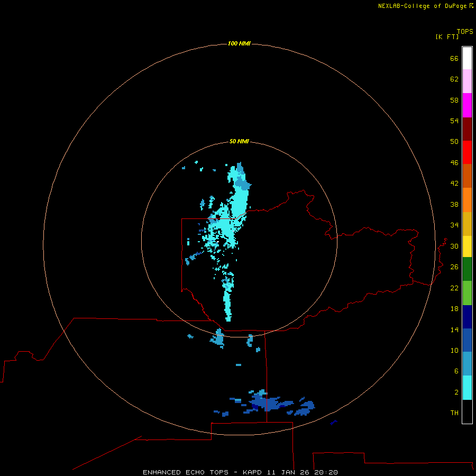Image resolution: width=476 pixels, height=476 pixels.
Task: Click the TOPS legend heading
Action: click(465, 32)
